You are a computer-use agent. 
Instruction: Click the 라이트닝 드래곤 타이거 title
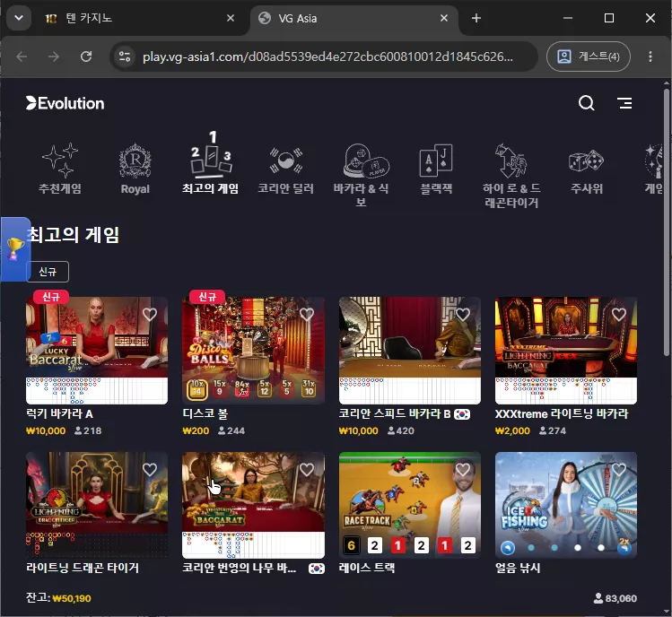83,569
